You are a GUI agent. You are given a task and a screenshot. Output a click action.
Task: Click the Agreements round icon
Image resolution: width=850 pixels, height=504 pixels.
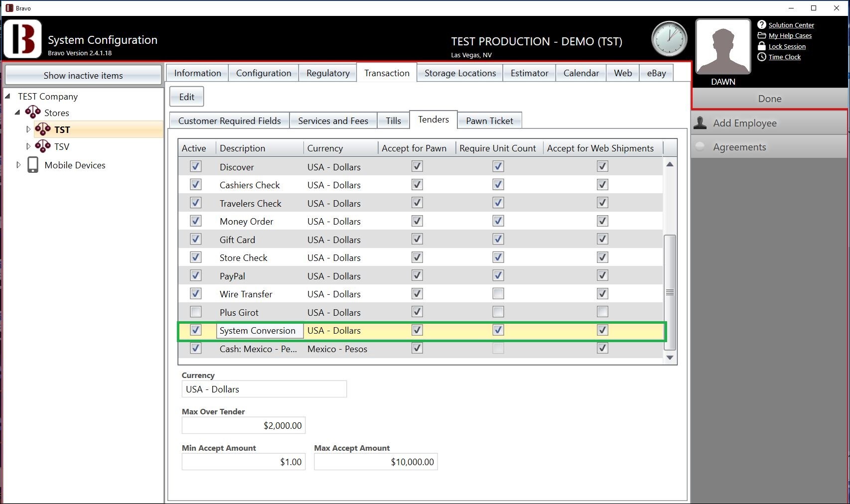point(700,146)
